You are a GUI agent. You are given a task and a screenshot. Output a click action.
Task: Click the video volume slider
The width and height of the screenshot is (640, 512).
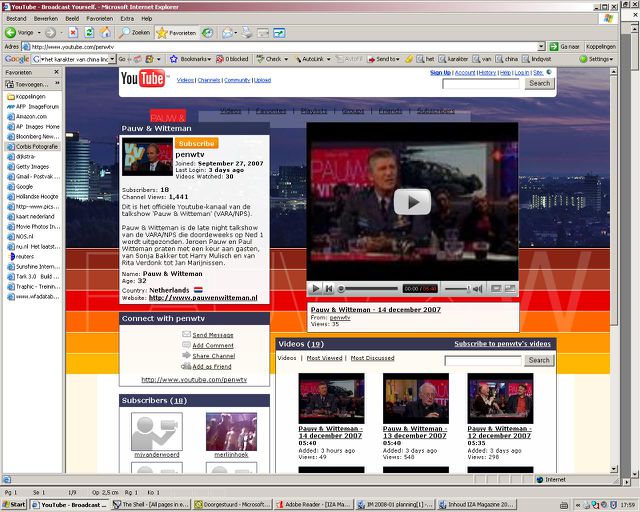point(457,289)
